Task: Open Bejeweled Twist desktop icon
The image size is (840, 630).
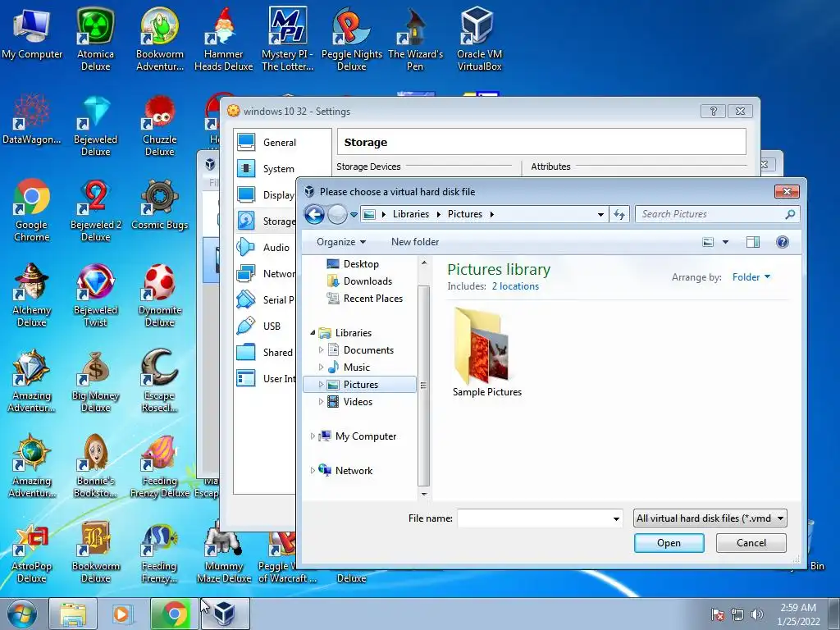Action: pos(95,295)
